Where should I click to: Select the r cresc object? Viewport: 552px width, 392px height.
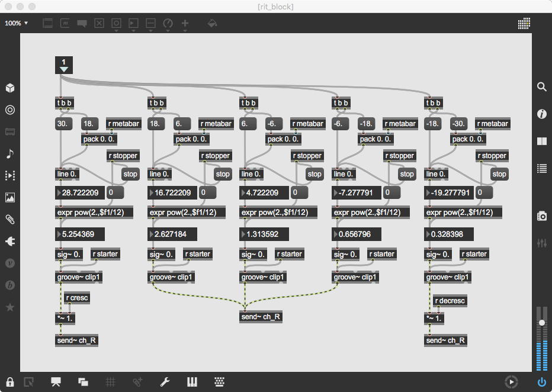[77, 298]
